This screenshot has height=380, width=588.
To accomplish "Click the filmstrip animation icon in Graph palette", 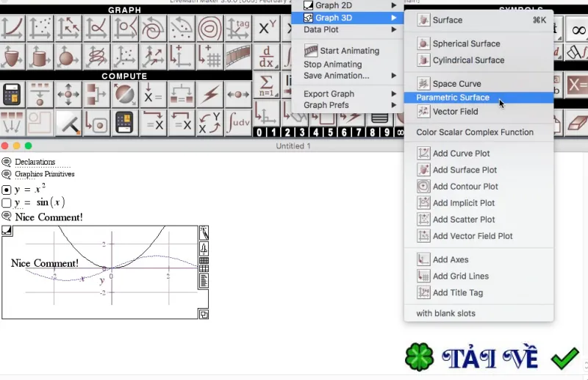I will 237,57.
